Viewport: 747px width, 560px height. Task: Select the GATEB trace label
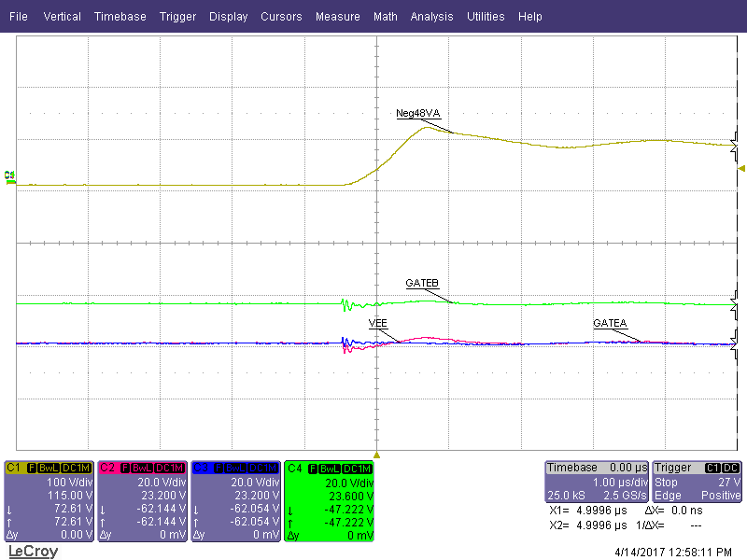click(x=422, y=283)
